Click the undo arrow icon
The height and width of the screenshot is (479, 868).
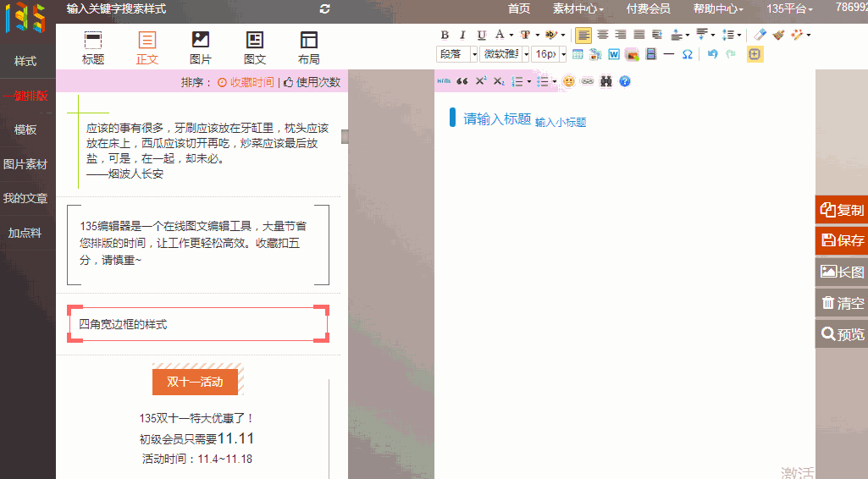click(712, 54)
